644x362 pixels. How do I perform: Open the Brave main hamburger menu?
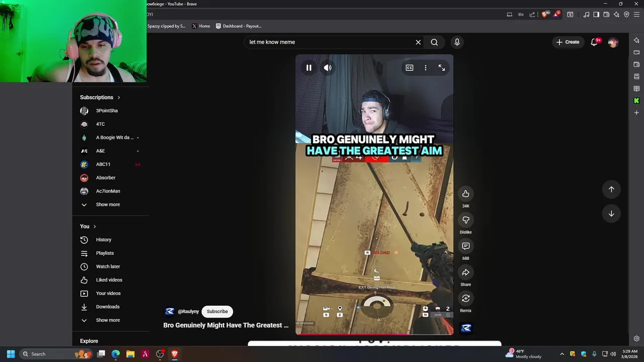tap(636, 15)
